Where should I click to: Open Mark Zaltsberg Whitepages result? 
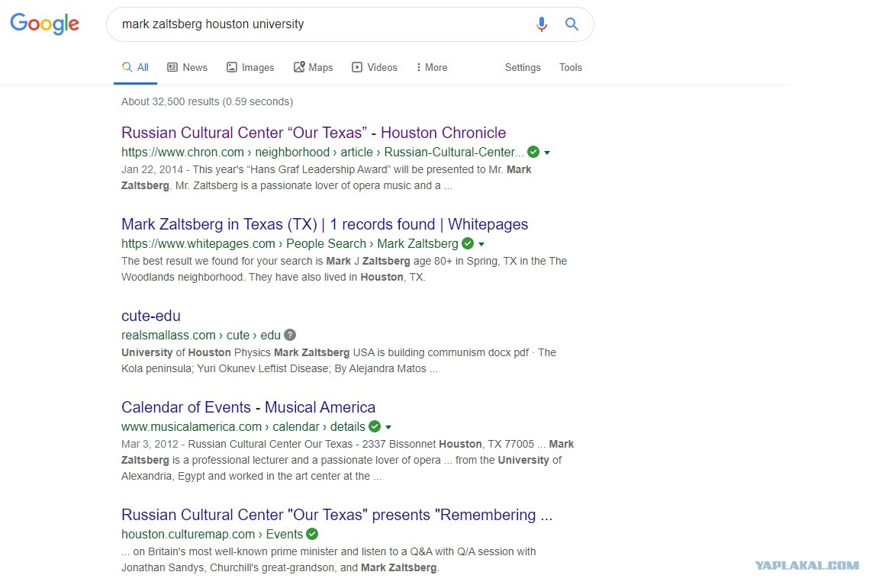click(324, 224)
